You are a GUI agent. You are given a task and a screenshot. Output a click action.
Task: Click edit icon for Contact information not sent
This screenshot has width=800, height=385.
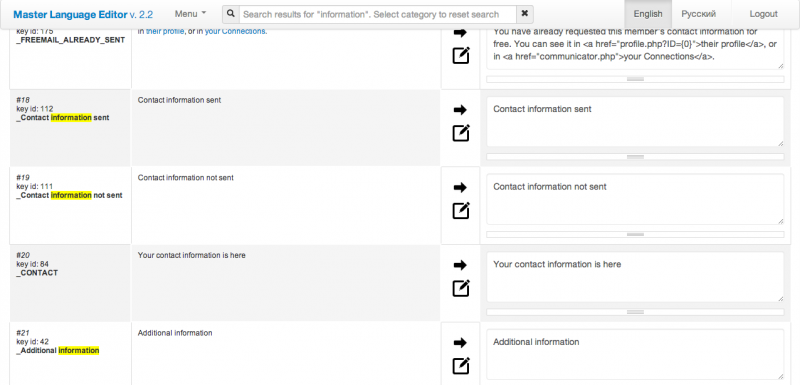[x=461, y=210]
